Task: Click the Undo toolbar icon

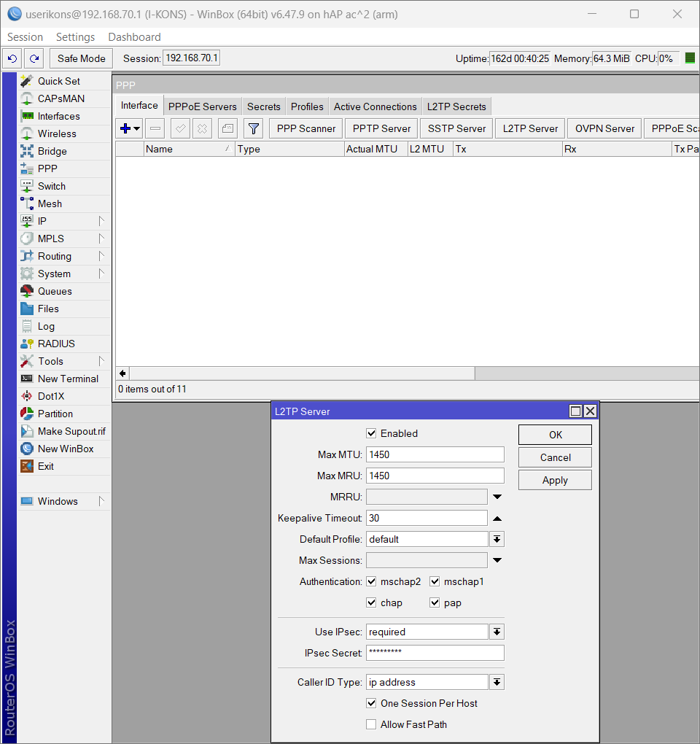Action: [12, 58]
